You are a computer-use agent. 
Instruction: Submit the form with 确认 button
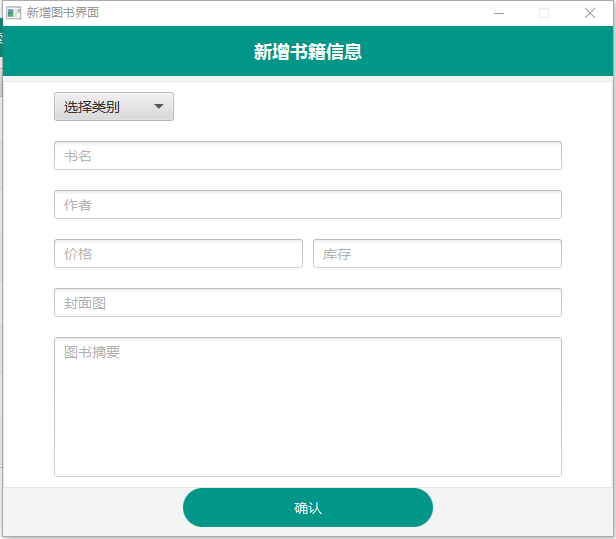pyautogui.click(x=308, y=508)
